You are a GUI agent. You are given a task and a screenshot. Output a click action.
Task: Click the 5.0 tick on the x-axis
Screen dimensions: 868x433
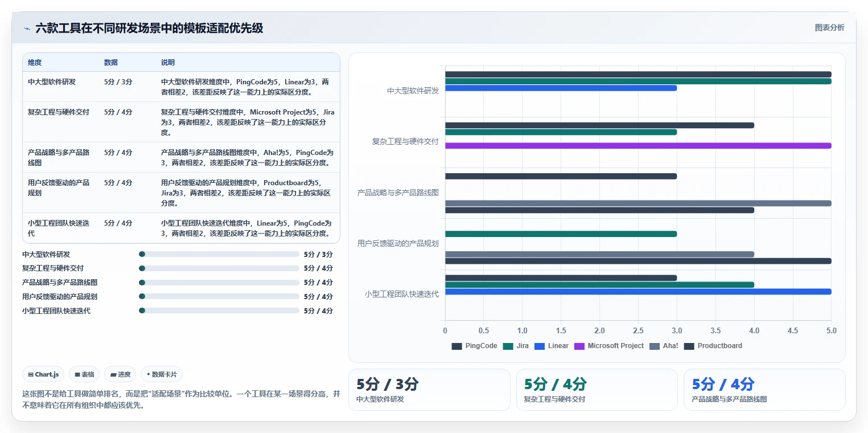tap(832, 330)
